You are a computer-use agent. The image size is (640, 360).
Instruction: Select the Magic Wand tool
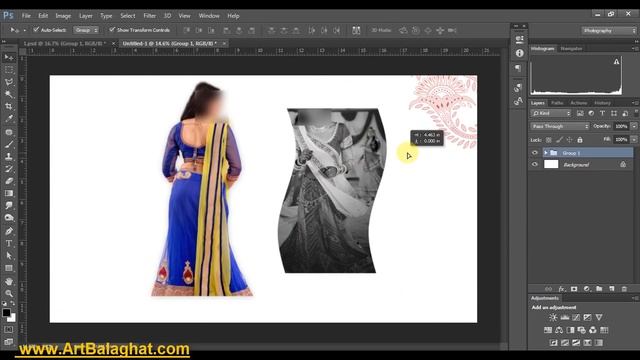tap(9, 94)
